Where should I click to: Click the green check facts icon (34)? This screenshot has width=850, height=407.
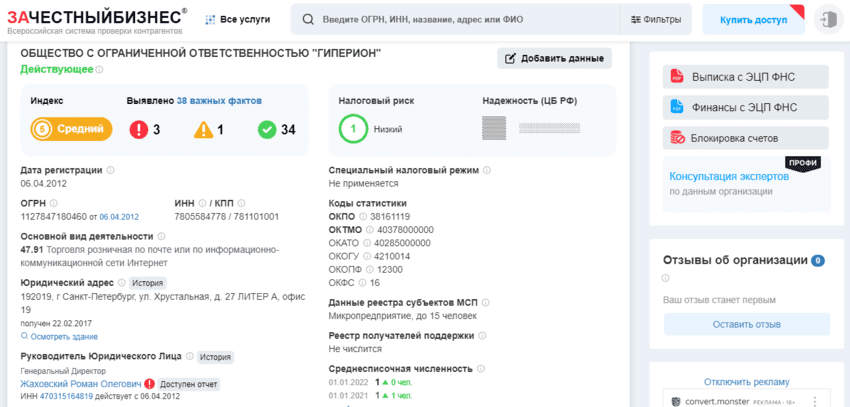267,130
